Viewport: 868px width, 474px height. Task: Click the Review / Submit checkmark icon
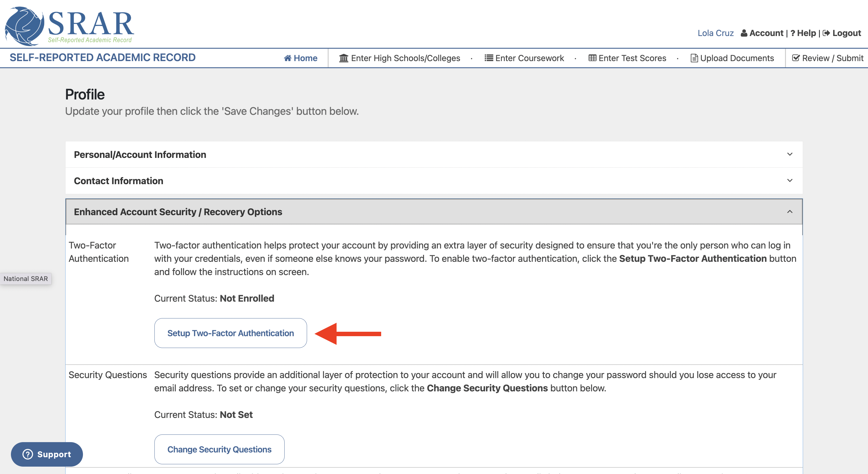coord(796,58)
